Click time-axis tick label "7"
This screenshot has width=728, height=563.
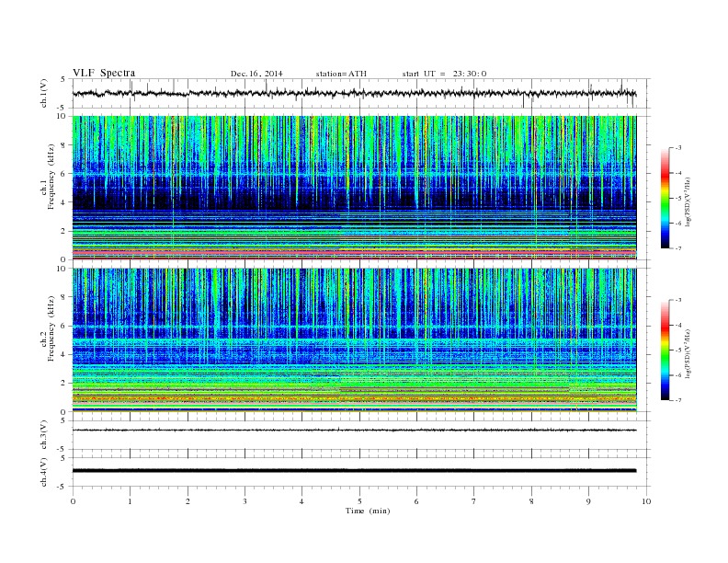coord(474,501)
